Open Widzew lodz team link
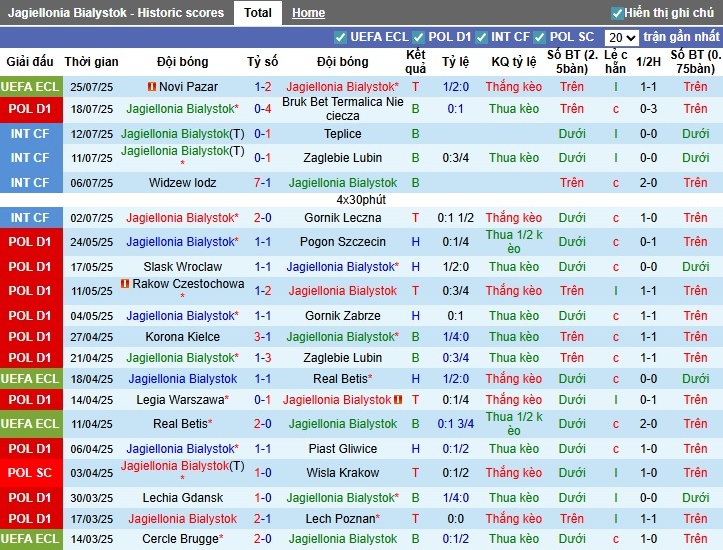The height and width of the screenshot is (550, 723). coord(183,183)
